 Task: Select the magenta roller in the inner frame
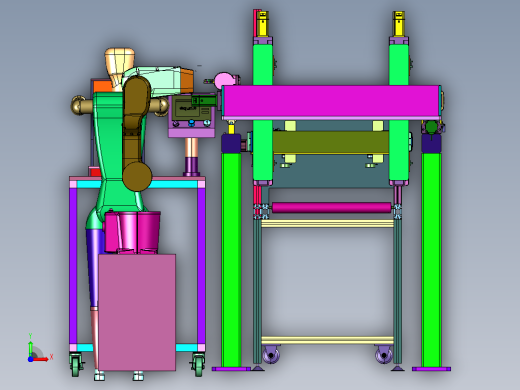[x=332, y=207]
